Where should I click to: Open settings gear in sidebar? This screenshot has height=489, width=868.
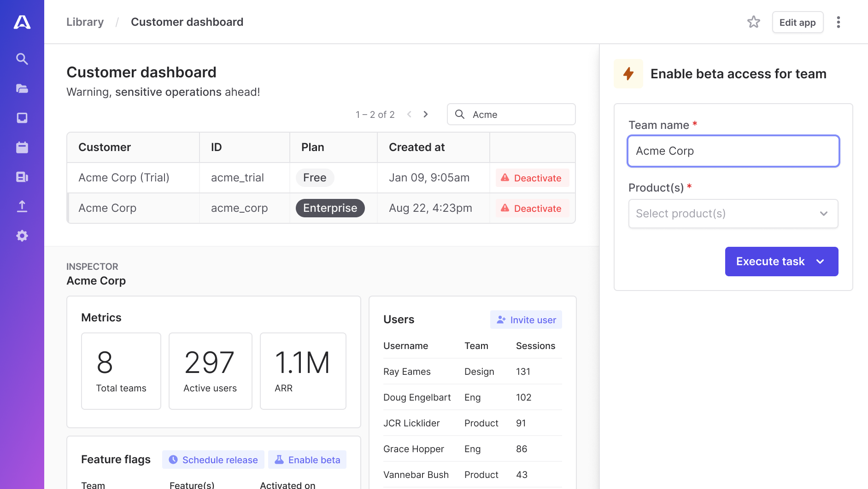[22, 236]
